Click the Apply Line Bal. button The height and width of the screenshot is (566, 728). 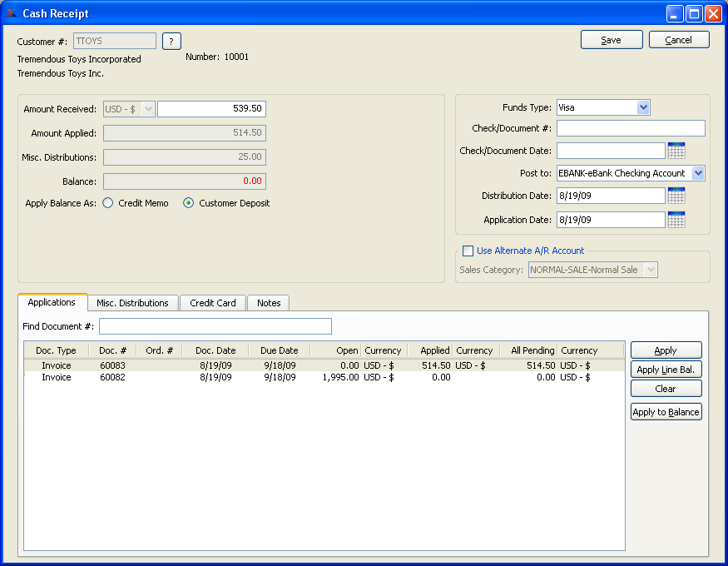coord(666,370)
